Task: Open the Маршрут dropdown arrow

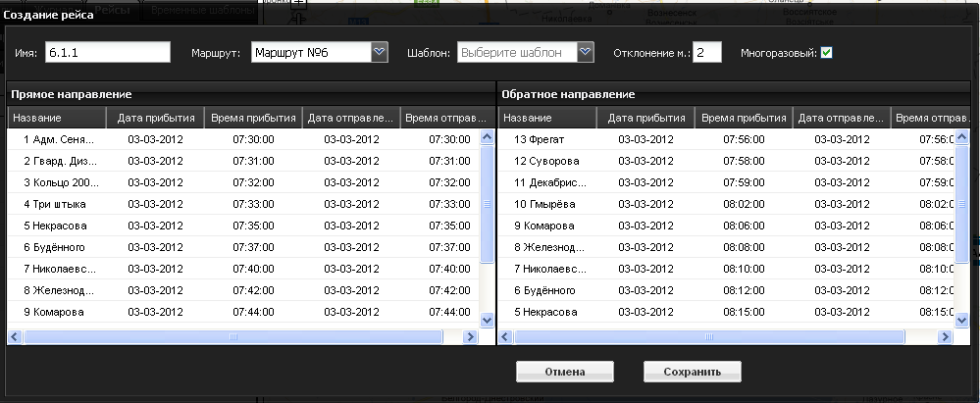Action: tap(380, 52)
